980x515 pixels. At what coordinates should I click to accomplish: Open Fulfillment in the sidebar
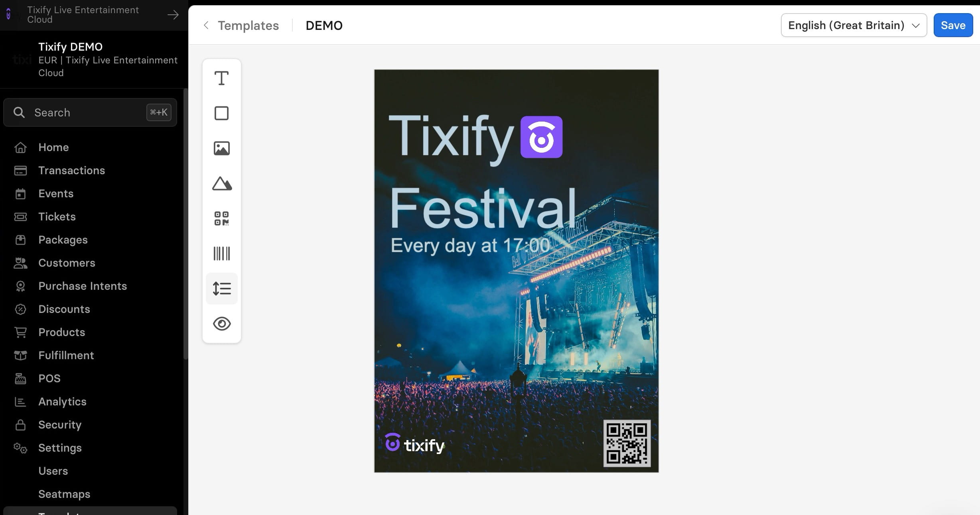[x=66, y=356]
